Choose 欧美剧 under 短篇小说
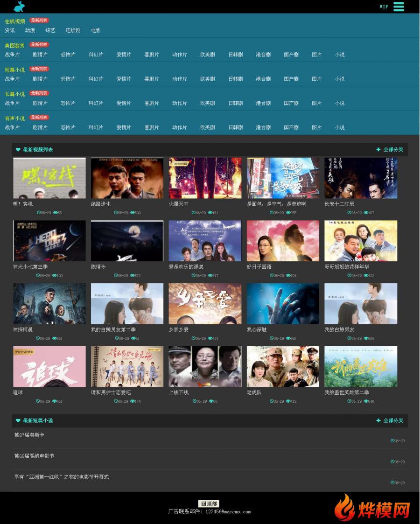This screenshot has height=524, width=420. (208, 79)
